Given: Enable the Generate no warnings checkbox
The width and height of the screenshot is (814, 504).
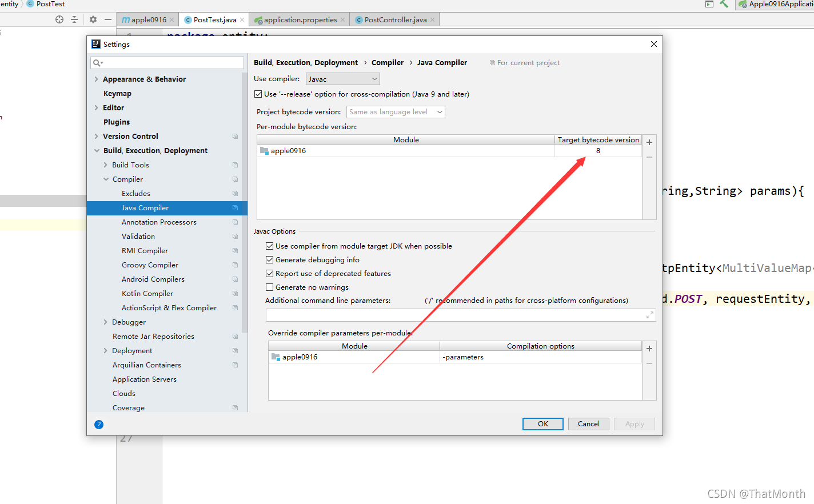Looking at the screenshot, I should (270, 287).
